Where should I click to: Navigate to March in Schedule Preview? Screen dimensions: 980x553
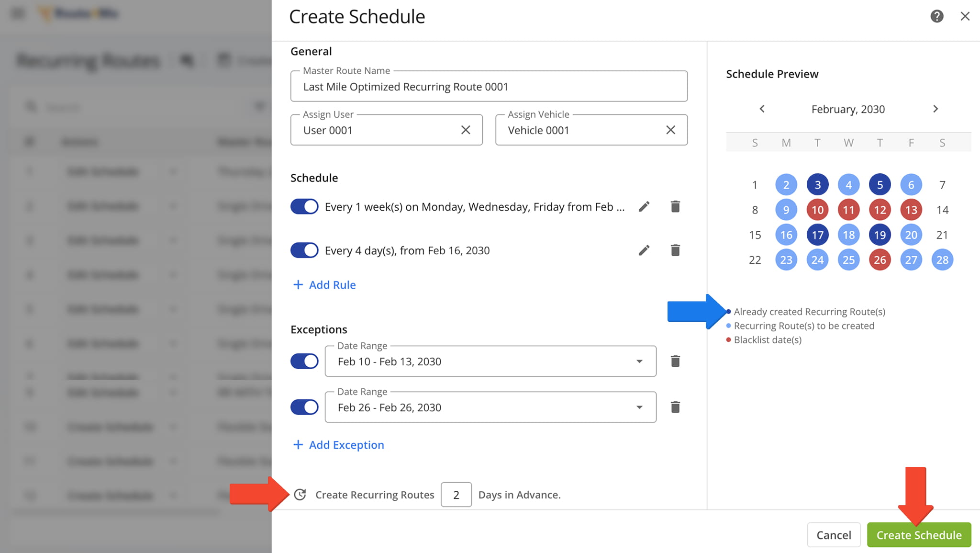coord(935,109)
